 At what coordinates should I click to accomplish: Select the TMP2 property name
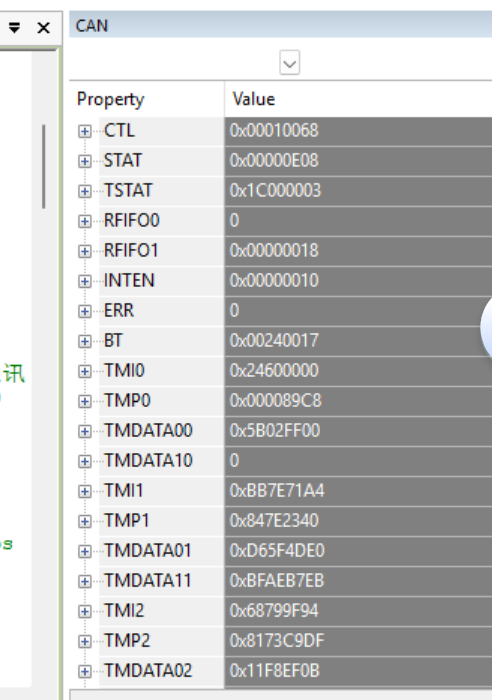pyautogui.click(x=127, y=641)
